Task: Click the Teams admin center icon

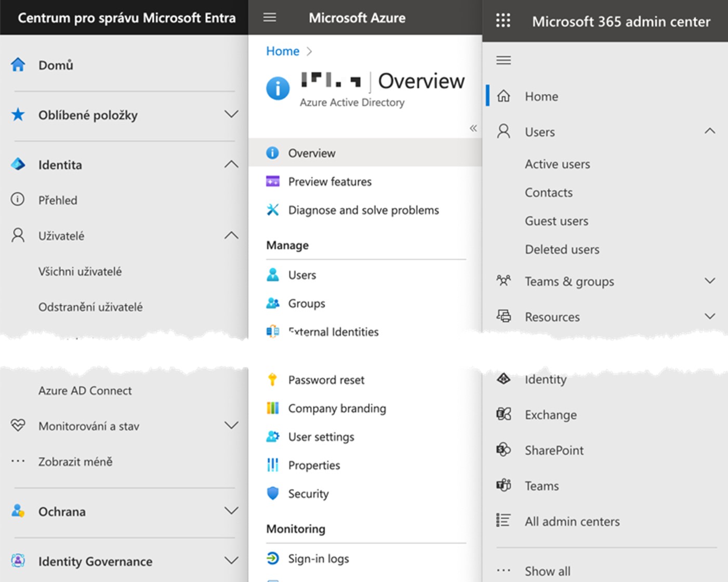Action: 504,485
